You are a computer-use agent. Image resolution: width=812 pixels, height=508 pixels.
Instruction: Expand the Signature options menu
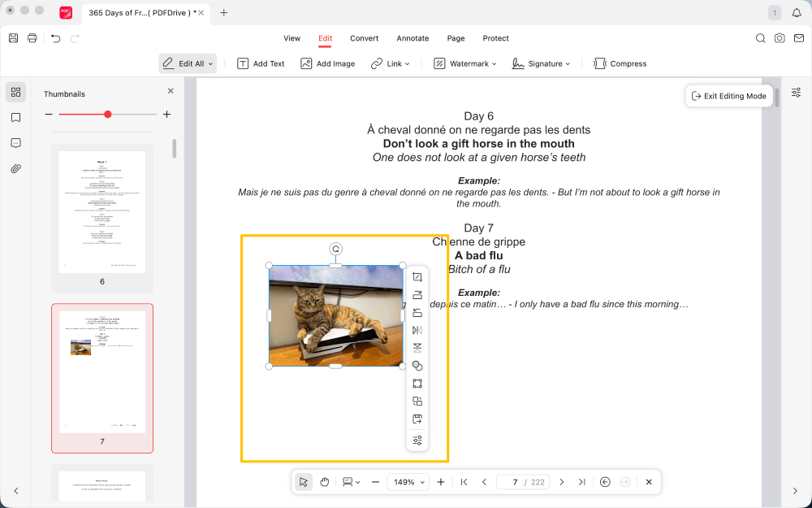click(x=541, y=63)
